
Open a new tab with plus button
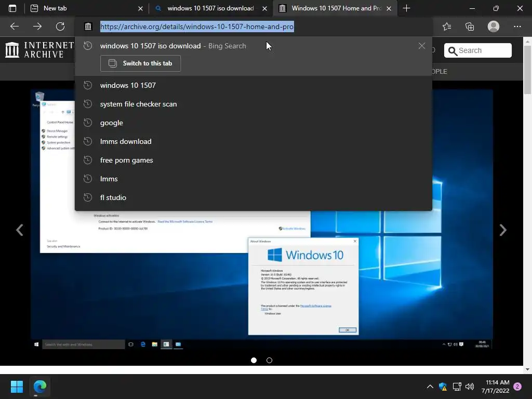[406, 8]
